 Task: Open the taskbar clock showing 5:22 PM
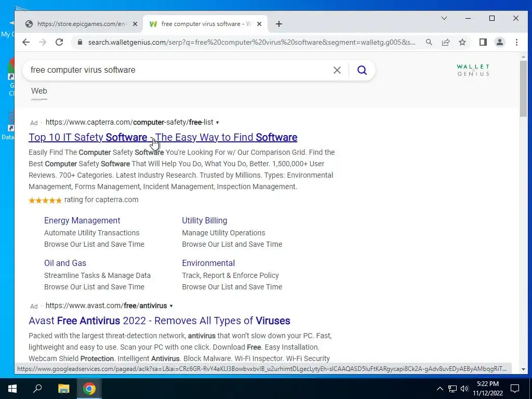(x=488, y=389)
